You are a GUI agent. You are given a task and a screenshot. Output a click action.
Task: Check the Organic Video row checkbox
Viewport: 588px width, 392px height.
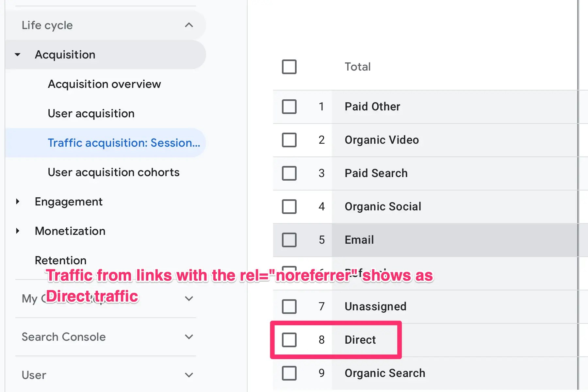point(289,140)
